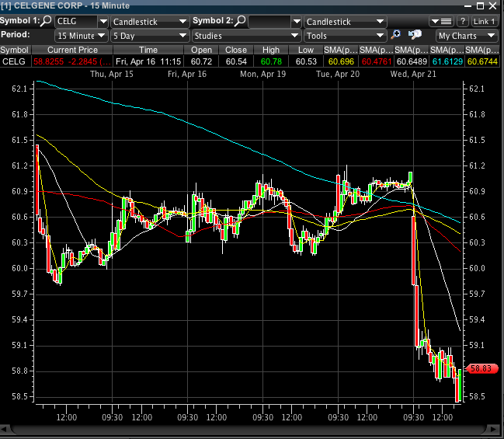Open the chart options menu icon
Viewport: 504px width, 439px height.
tap(445, 21)
